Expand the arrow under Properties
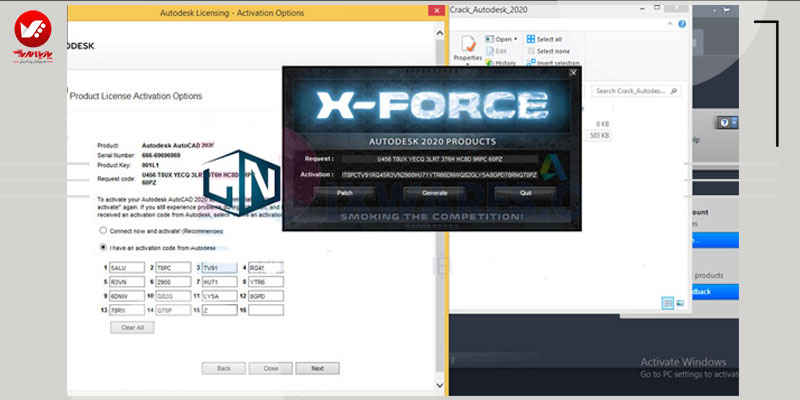This screenshot has height=400, width=800. pos(468,64)
